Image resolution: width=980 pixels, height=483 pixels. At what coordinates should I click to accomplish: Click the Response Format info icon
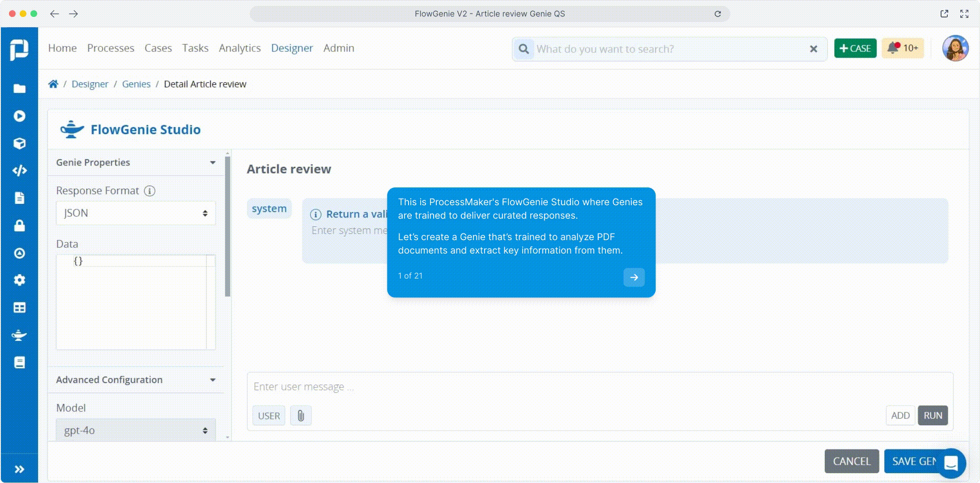(x=149, y=191)
